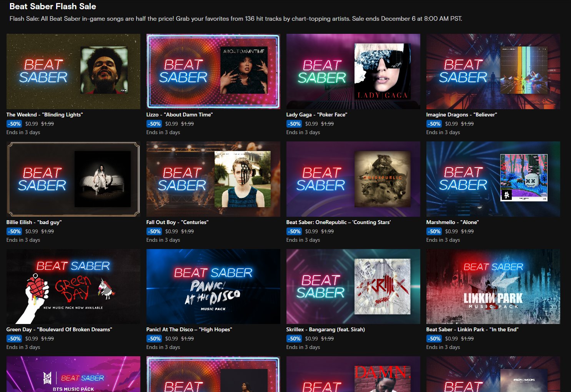Click the flash sale description text
The image size is (571, 392).
[x=236, y=18]
